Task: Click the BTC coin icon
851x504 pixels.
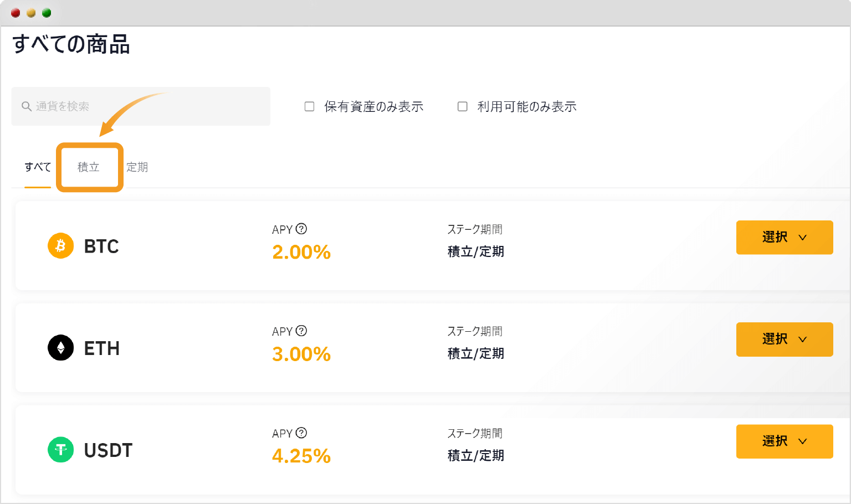Action: [x=61, y=245]
